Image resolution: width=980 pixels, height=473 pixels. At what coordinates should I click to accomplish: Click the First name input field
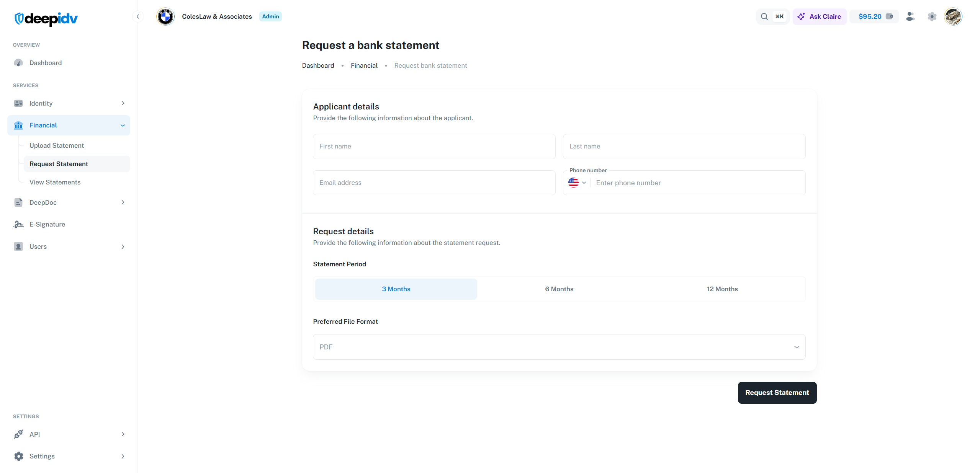434,146
